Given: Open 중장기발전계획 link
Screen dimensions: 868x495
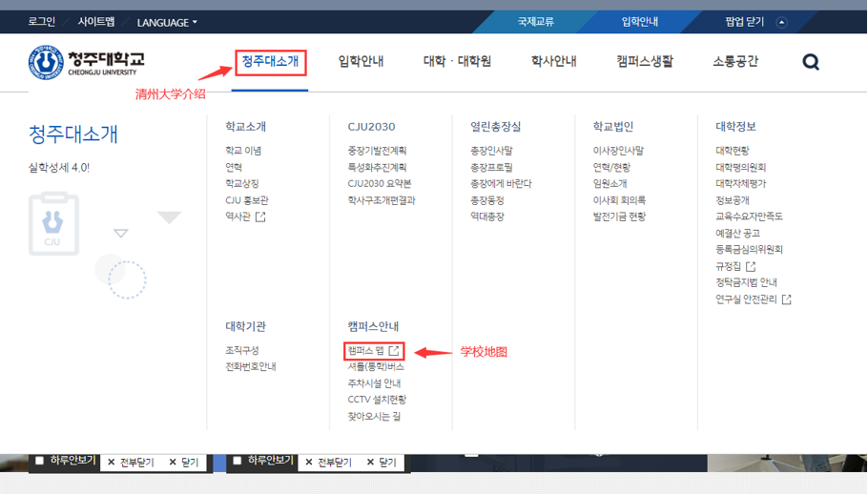Looking at the screenshot, I should [377, 151].
